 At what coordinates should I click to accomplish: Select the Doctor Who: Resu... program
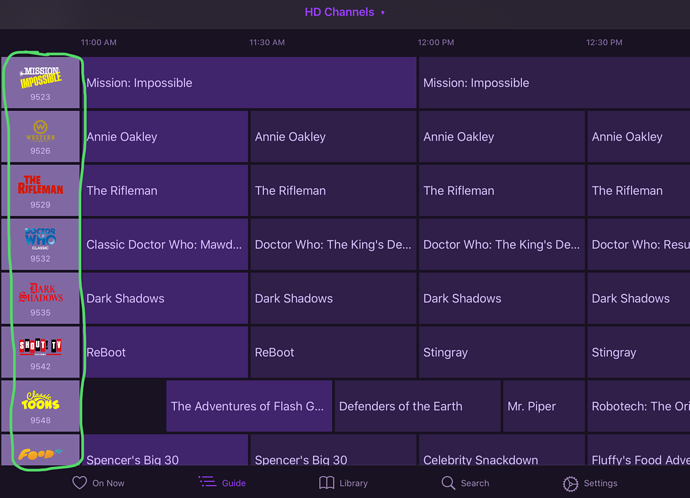tap(639, 245)
